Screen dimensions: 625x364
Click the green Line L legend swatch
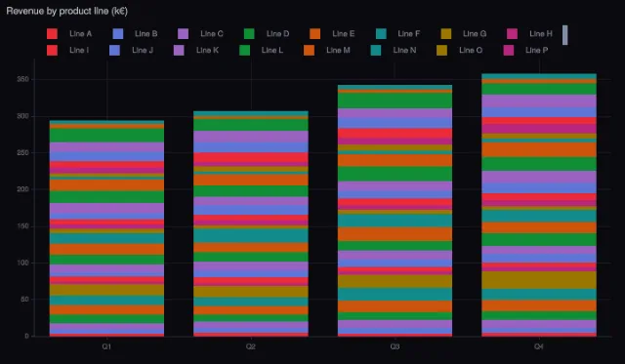245,50
